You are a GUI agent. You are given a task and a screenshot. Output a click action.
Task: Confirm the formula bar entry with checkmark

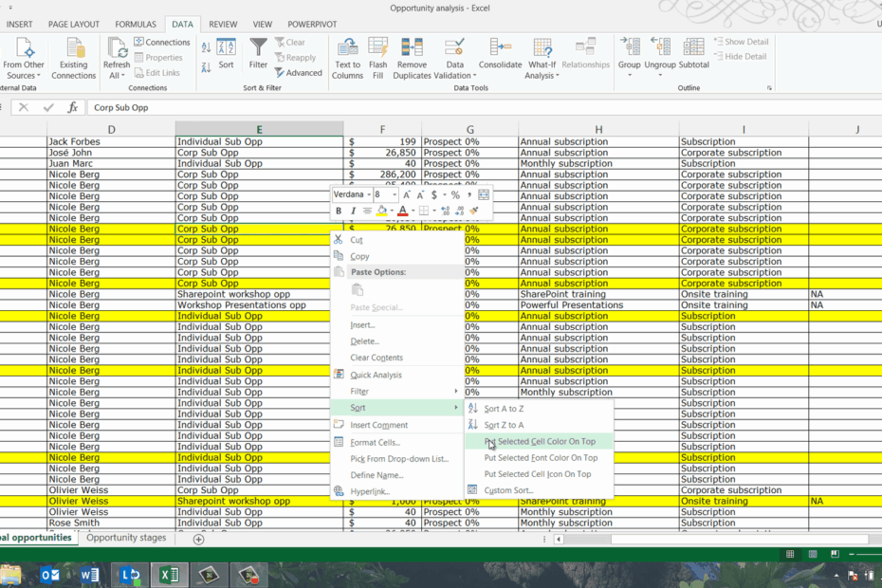[48, 107]
